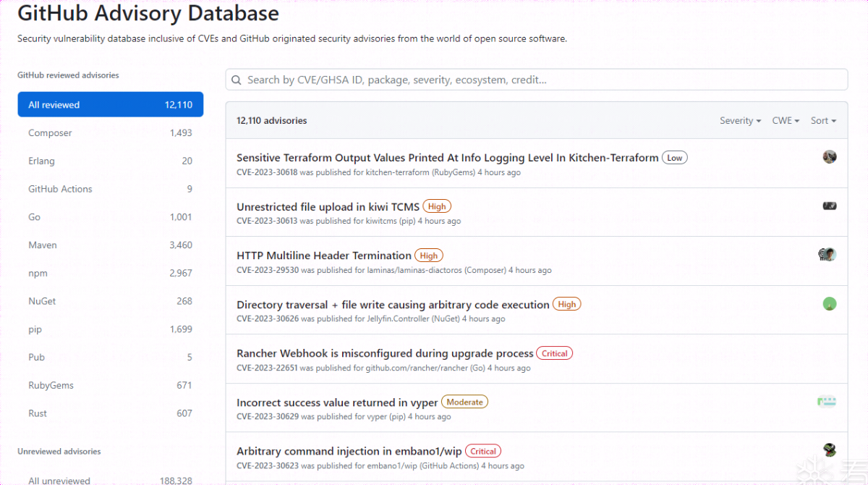This screenshot has height=485, width=868.
Task: Open the CWE filter dropdown
Action: (x=786, y=121)
